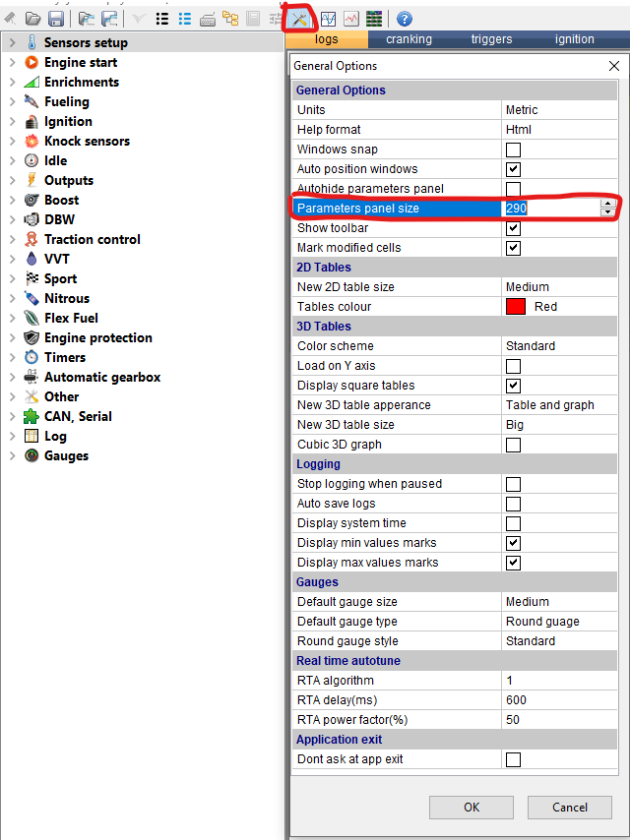Click the Knock sensors icon in sidebar
The width and height of the screenshot is (630, 840).
tap(31, 141)
